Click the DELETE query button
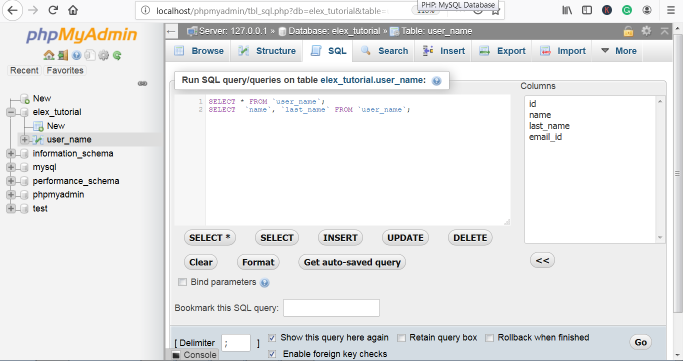Image resolution: width=683 pixels, height=361 pixels. 470,238
